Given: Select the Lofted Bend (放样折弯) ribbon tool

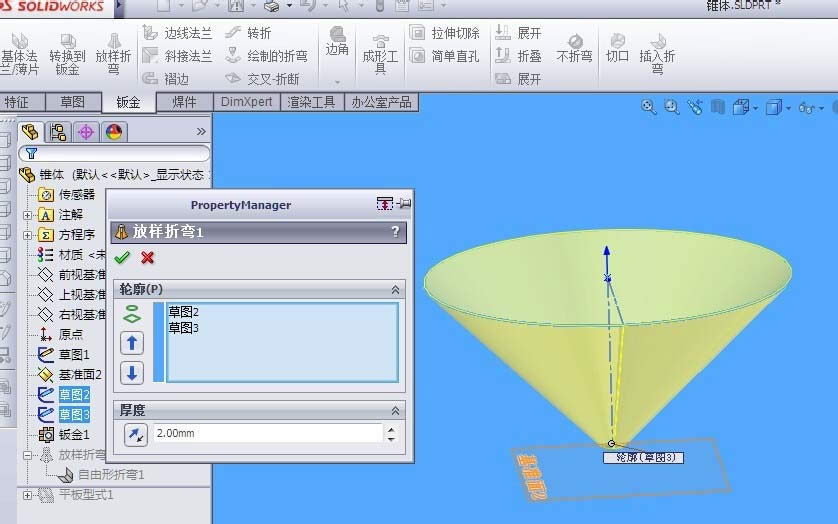Looking at the screenshot, I should pyautogui.click(x=113, y=53).
